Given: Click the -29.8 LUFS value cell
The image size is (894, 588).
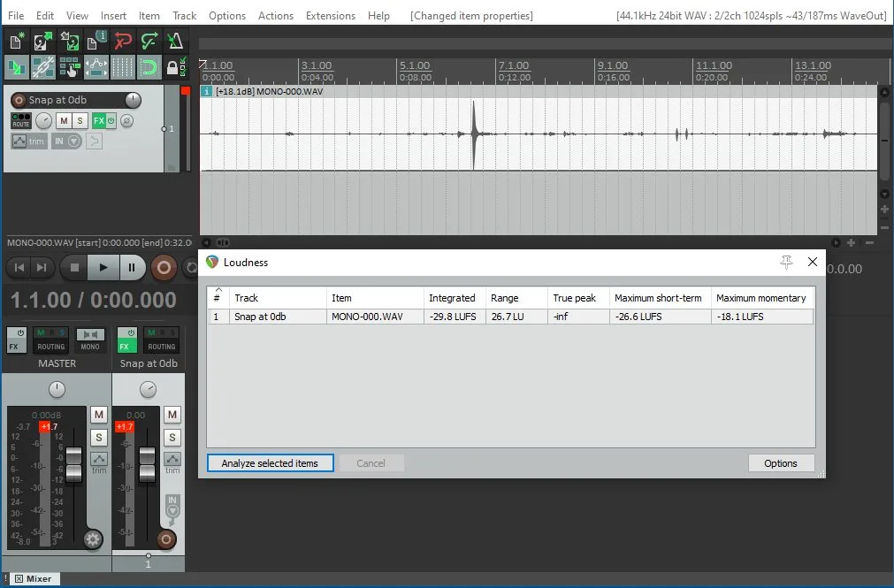Looking at the screenshot, I should 455,317.
